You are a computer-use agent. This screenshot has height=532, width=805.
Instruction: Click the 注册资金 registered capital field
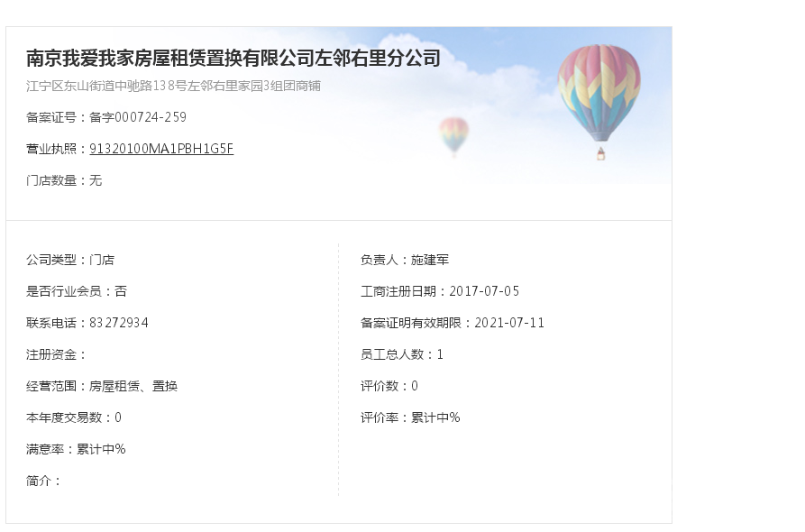click(x=57, y=355)
